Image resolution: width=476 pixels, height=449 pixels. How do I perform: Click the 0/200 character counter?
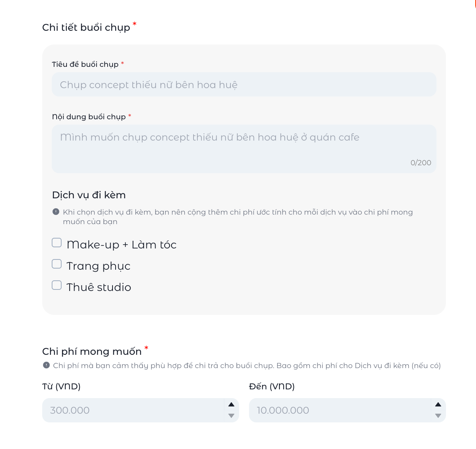(421, 163)
